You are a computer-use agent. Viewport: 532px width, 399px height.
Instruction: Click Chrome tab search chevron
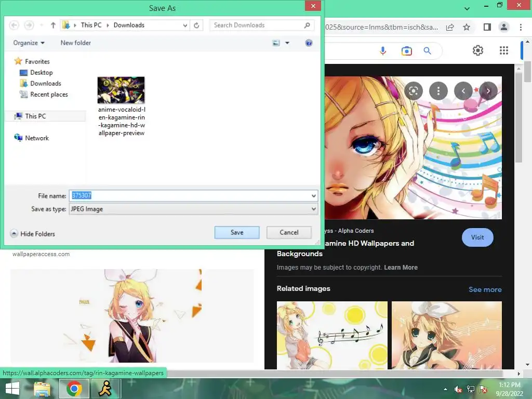point(467,8)
